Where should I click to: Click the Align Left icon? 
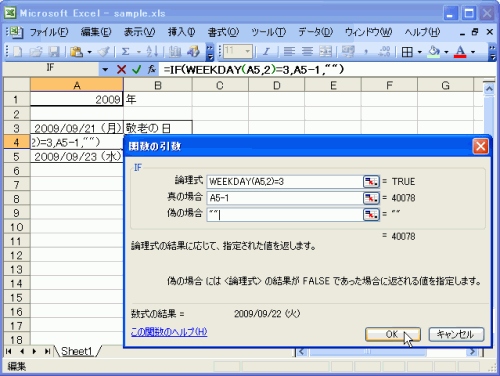(x=289, y=52)
